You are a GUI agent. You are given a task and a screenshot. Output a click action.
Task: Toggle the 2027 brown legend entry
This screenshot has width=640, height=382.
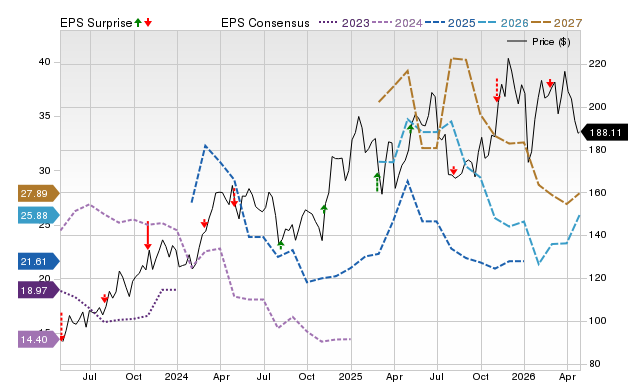coord(556,23)
